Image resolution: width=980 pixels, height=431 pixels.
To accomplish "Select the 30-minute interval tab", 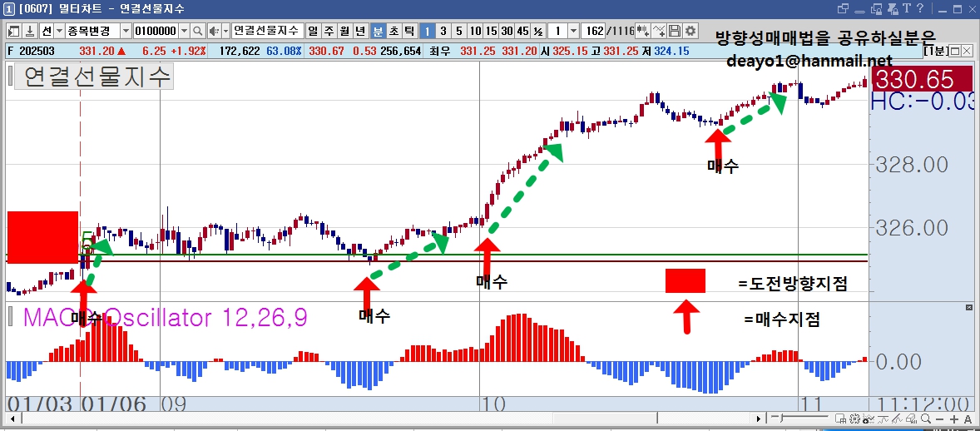I will coord(507,31).
